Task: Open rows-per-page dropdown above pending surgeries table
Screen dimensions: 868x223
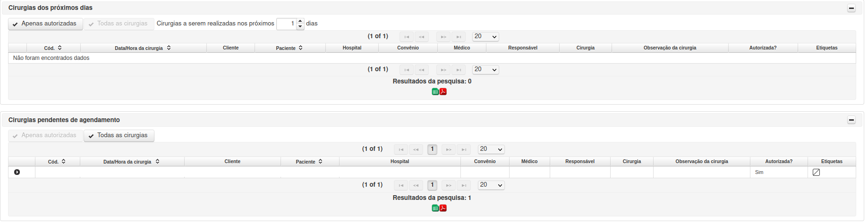Action: coord(491,149)
